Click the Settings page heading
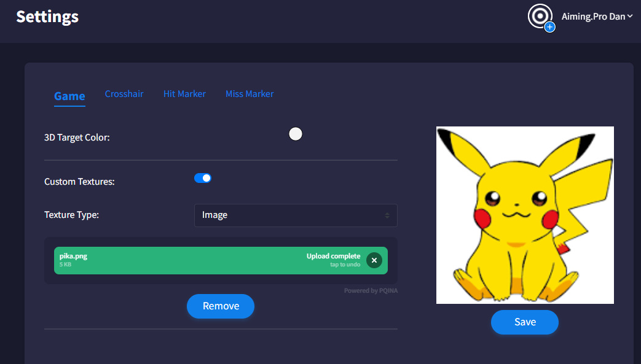The height and width of the screenshot is (364, 641). click(x=47, y=17)
